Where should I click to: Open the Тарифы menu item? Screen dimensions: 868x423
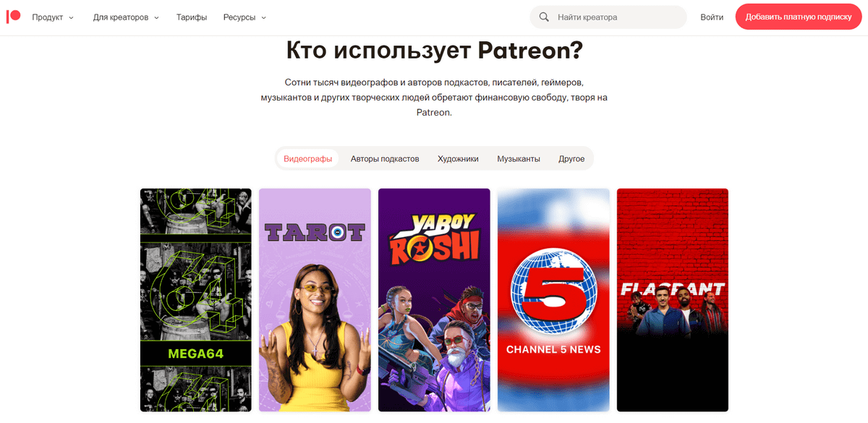(x=192, y=17)
